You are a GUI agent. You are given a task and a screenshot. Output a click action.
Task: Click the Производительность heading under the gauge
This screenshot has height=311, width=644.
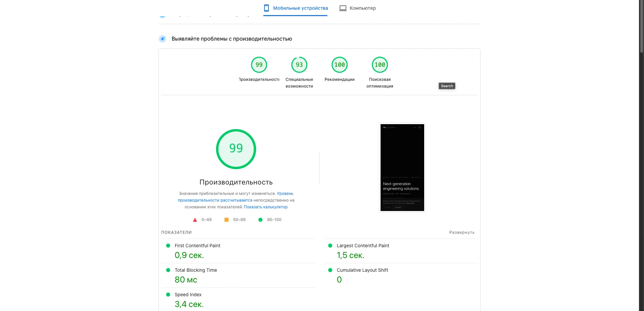(x=236, y=182)
